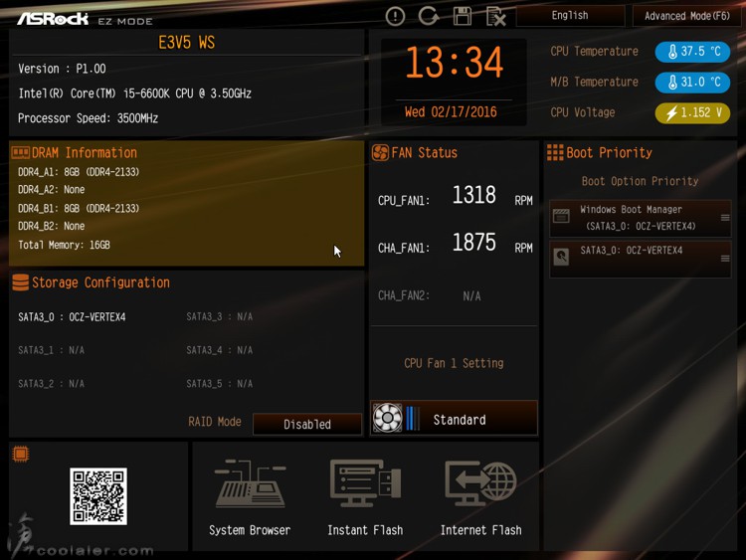Click the SATA3_5 : N/A entry
The height and width of the screenshot is (560, 746).
(220, 384)
